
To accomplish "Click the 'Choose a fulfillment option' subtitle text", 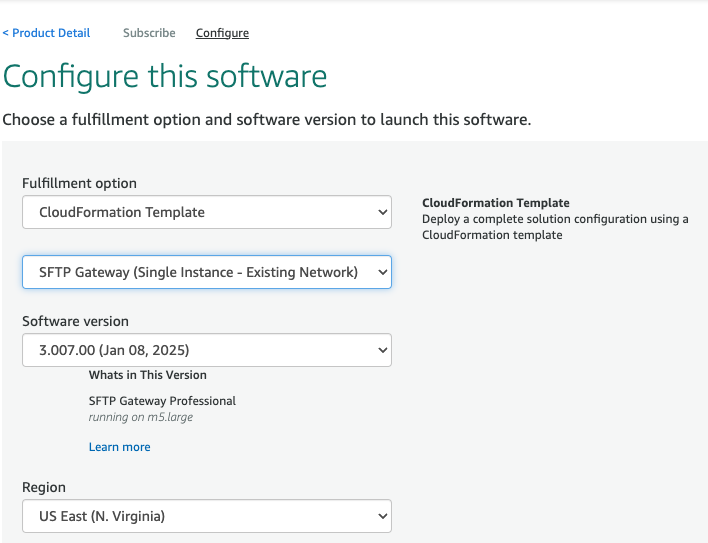I will (267, 120).
